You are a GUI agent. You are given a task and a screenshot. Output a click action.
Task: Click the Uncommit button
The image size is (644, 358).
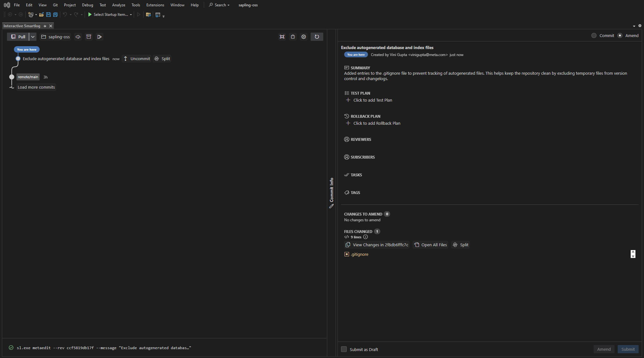tap(137, 59)
